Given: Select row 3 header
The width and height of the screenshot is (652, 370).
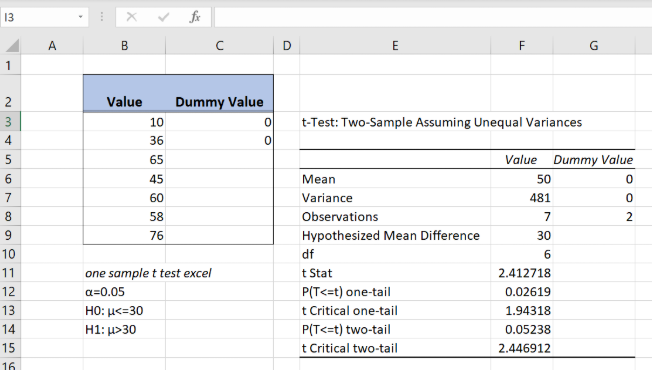Looking at the screenshot, I should 10,122.
